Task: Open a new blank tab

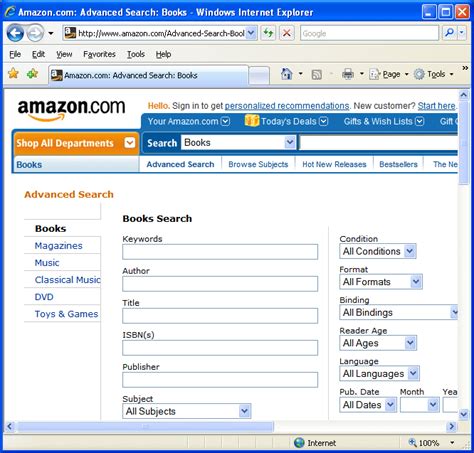Action: click(259, 75)
